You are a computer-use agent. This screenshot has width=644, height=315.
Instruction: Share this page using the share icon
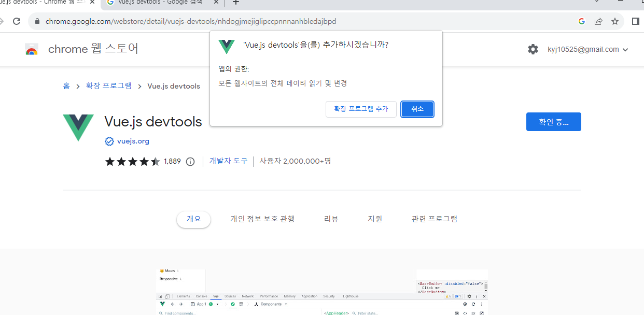pos(598,21)
